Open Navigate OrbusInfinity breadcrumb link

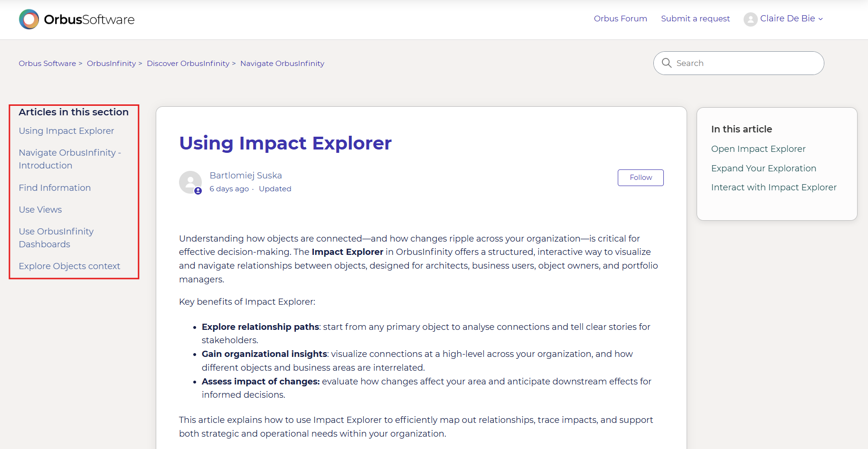click(282, 64)
